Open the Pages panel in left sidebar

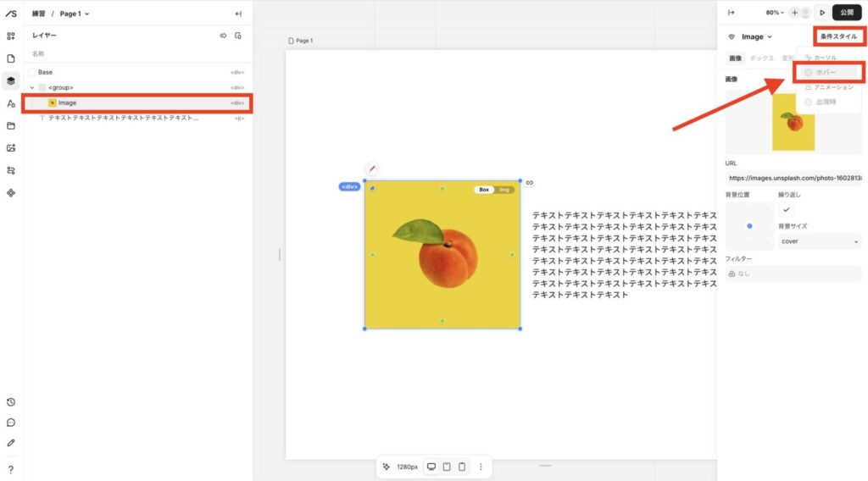[11, 58]
